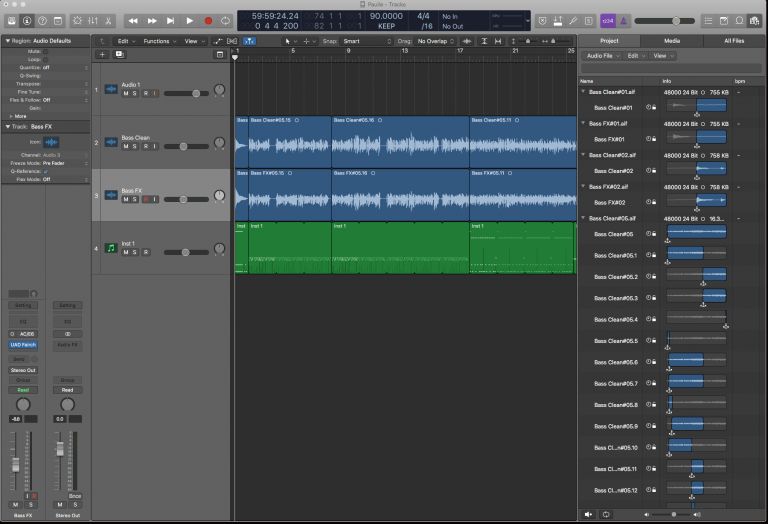Adjust the master volume slider
The height and width of the screenshot is (524, 768).
tap(665, 21)
